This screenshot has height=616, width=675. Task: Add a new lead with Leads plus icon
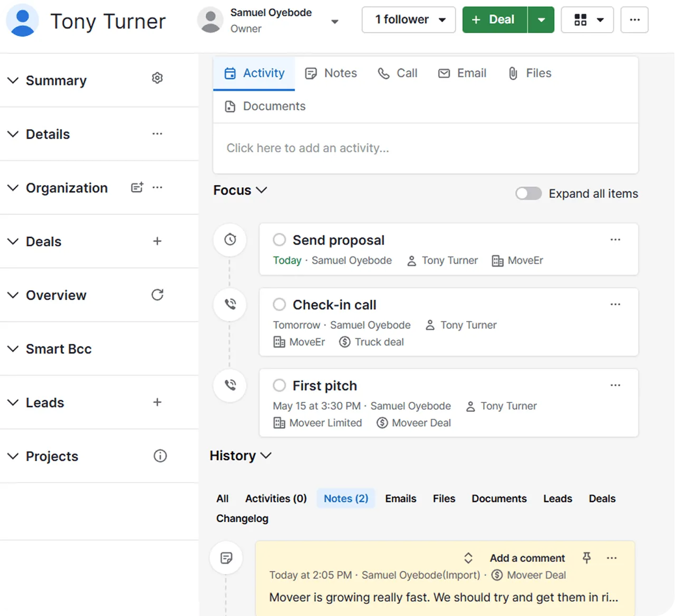(x=157, y=402)
